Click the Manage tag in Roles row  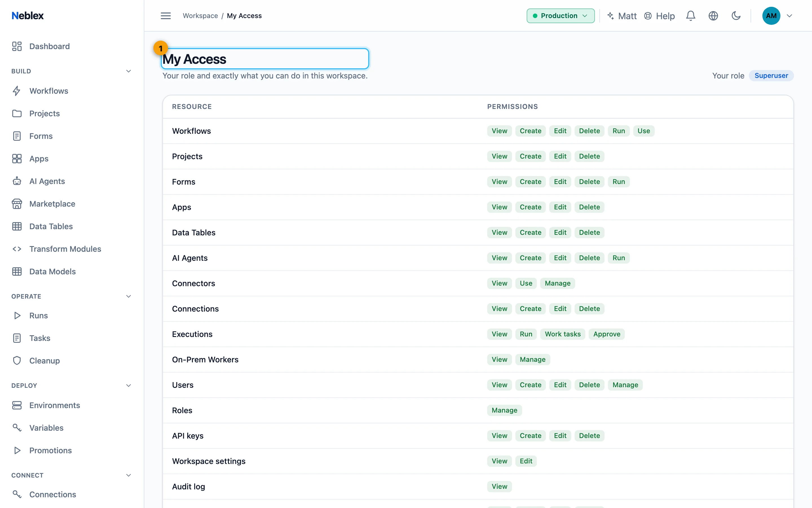(504, 410)
